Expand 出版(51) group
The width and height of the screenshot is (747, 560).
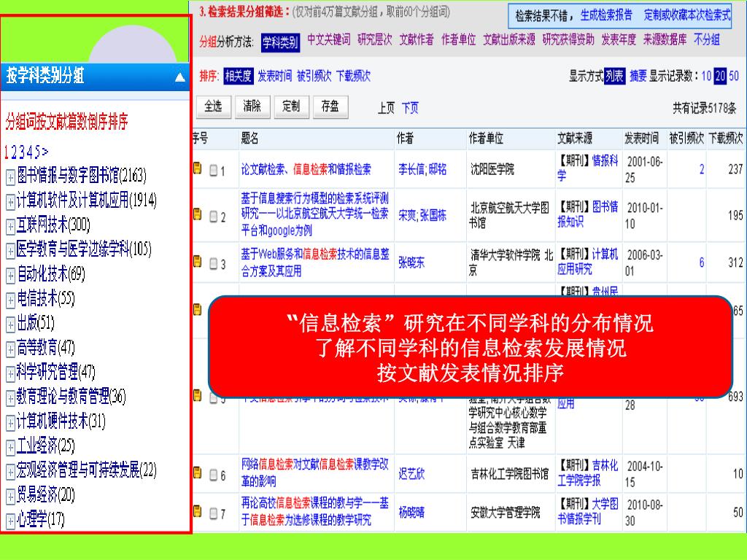[x=10, y=324]
